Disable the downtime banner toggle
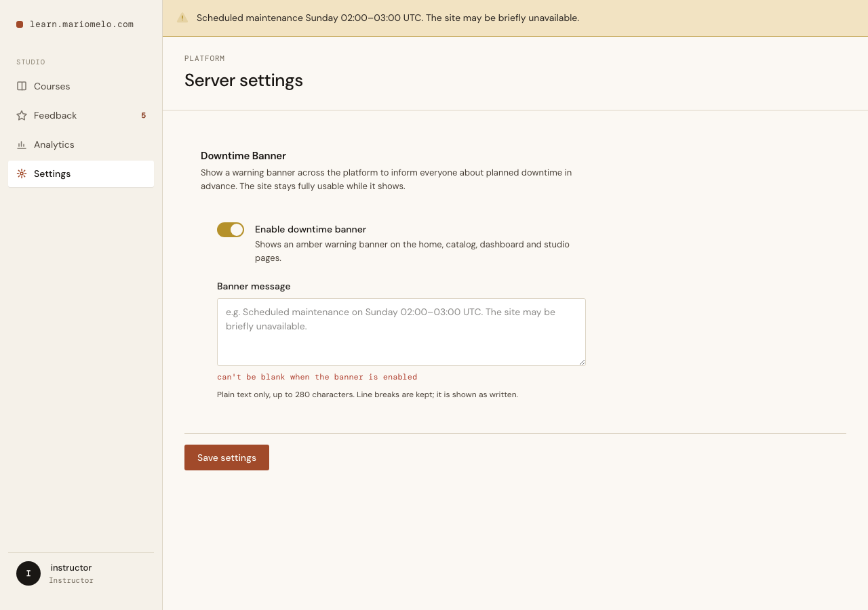The width and height of the screenshot is (868, 610). (231, 230)
